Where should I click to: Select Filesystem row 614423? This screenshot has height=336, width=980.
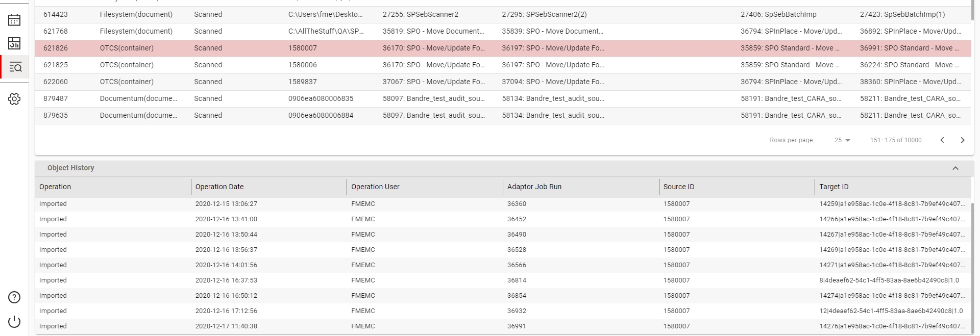(x=56, y=14)
